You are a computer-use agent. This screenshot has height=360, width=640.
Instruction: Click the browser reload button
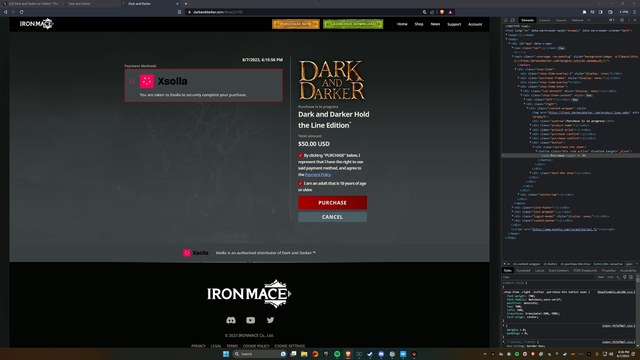pos(21,12)
